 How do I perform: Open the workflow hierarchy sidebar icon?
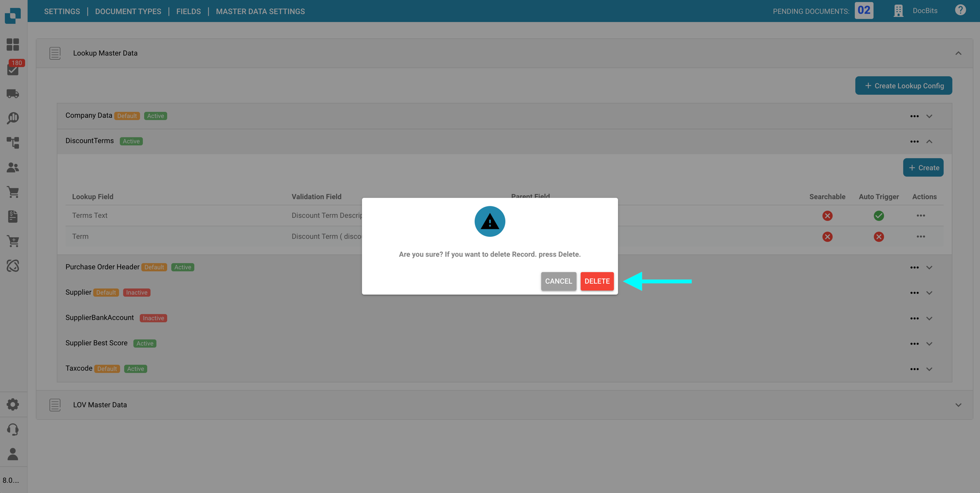click(x=13, y=142)
